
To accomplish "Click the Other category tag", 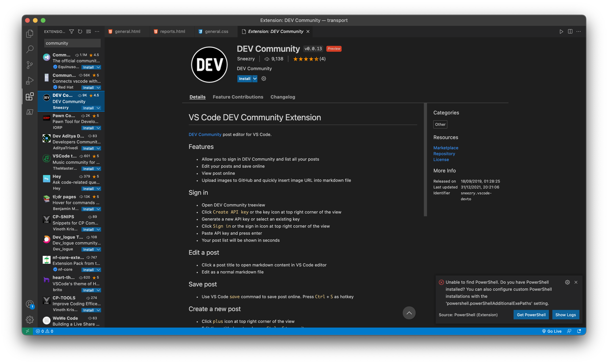I will point(440,124).
